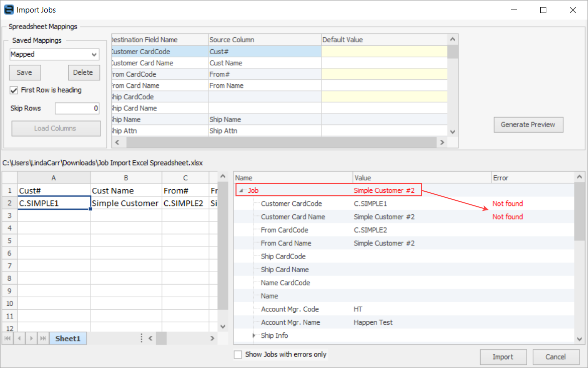This screenshot has height=368, width=588.
Task: Enable Show Jobs with errors only
Action: [x=238, y=354]
